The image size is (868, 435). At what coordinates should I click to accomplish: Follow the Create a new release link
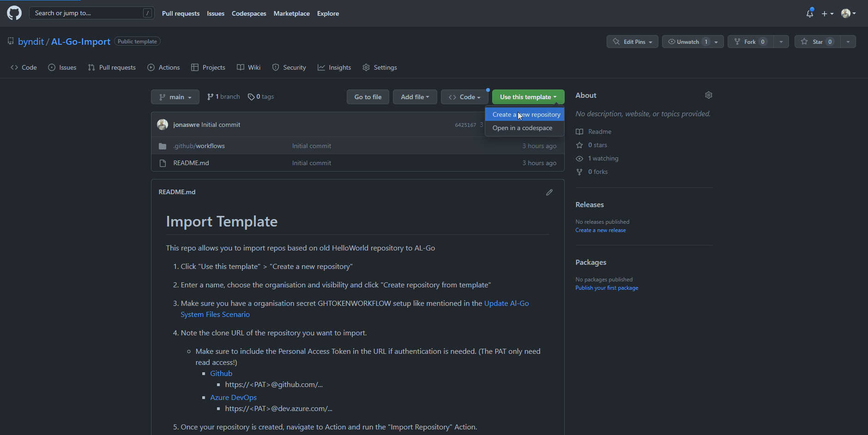click(600, 230)
